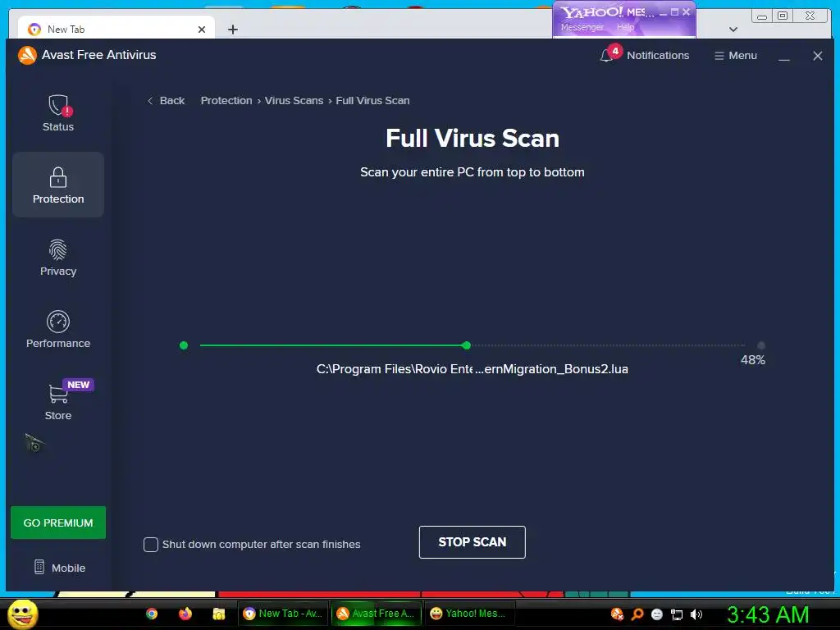This screenshot has height=630, width=840.
Task: Click the Avast logo in header
Action: tap(27, 55)
